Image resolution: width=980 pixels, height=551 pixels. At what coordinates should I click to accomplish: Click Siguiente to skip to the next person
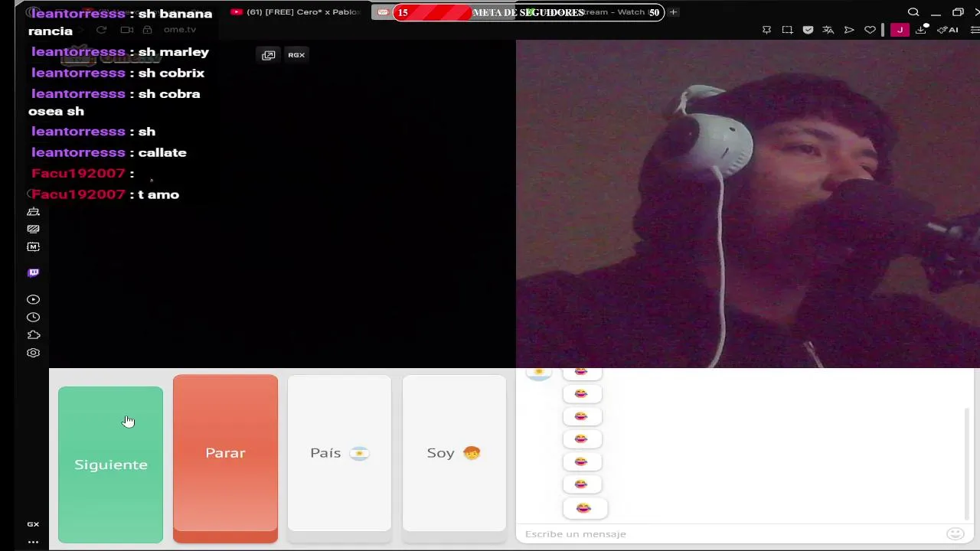pos(110,465)
